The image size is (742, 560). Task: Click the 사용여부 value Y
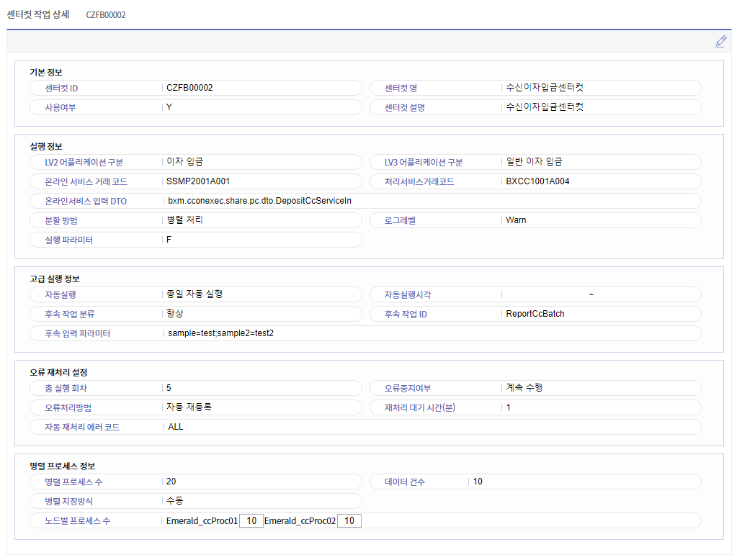(x=169, y=107)
